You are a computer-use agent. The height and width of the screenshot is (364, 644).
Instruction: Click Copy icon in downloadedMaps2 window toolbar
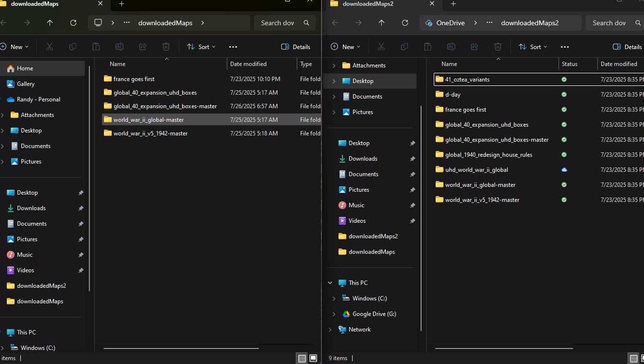tap(405, 47)
